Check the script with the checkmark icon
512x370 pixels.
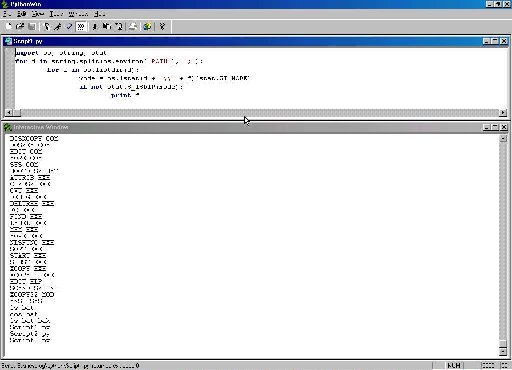pos(69,26)
